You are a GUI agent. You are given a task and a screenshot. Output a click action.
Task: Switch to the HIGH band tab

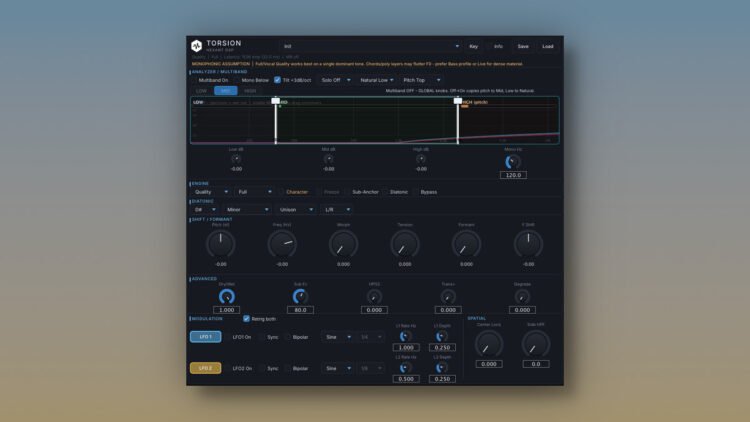(250, 91)
